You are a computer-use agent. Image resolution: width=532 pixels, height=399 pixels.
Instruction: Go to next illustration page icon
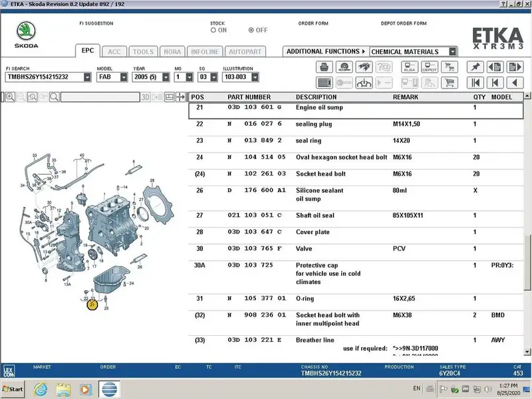(x=515, y=67)
